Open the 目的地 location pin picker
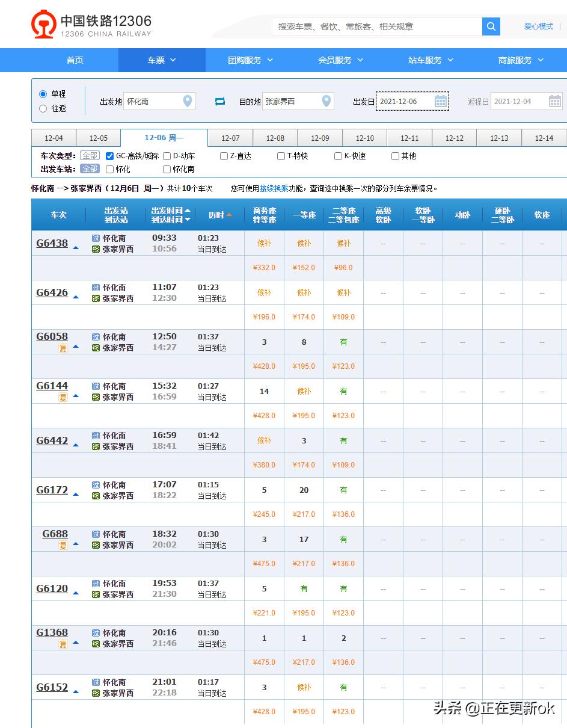The width and height of the screenshot is (567, 728). pos(326,101)
